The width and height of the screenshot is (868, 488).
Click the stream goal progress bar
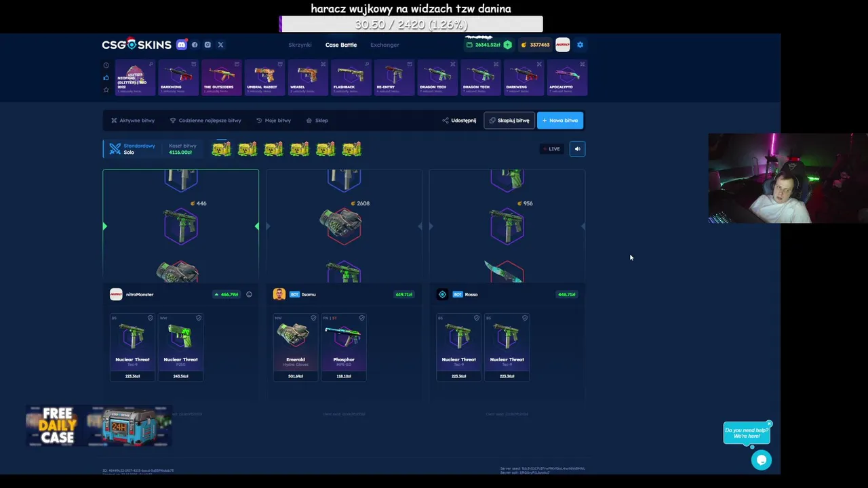(x=411, y=24)
